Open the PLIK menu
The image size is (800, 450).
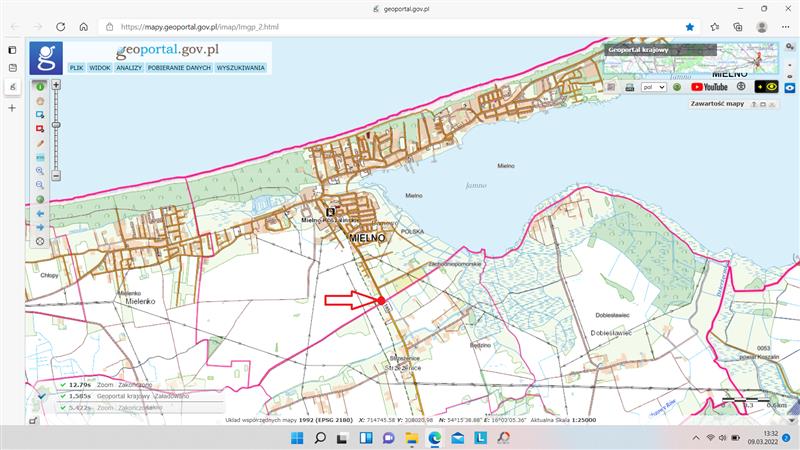click(x=76, y=68)
